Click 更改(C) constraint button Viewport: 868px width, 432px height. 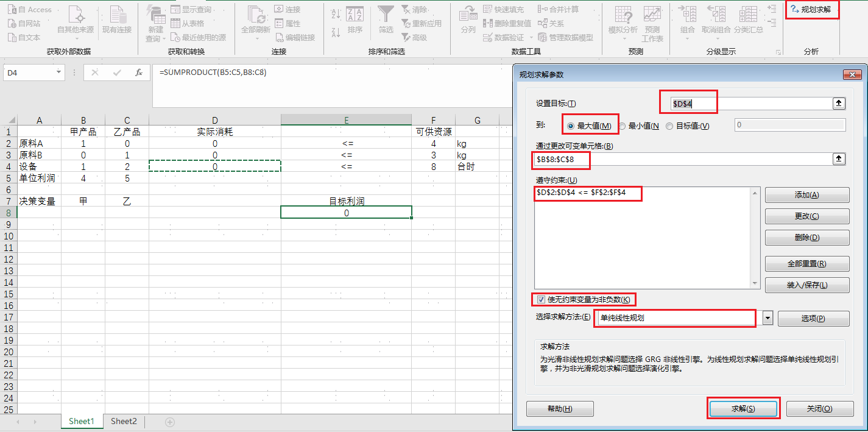(807, 216)
